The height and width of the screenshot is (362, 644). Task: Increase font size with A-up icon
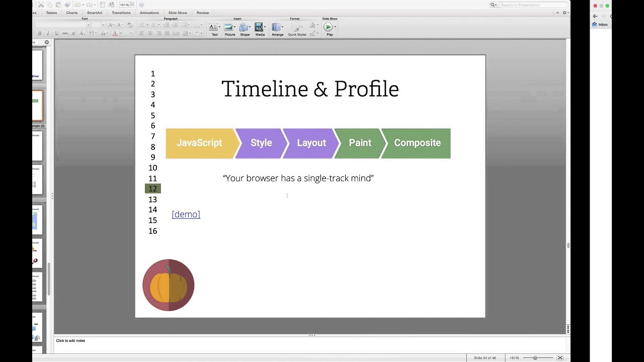(111, 25)
